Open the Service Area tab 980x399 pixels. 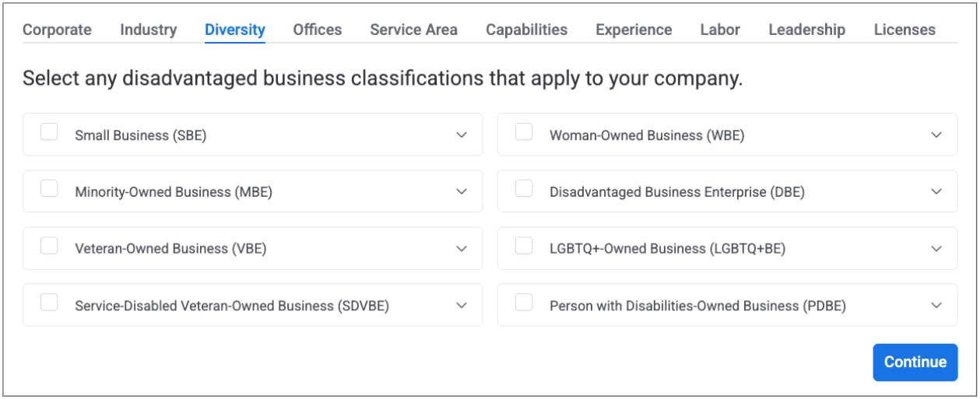413,30
